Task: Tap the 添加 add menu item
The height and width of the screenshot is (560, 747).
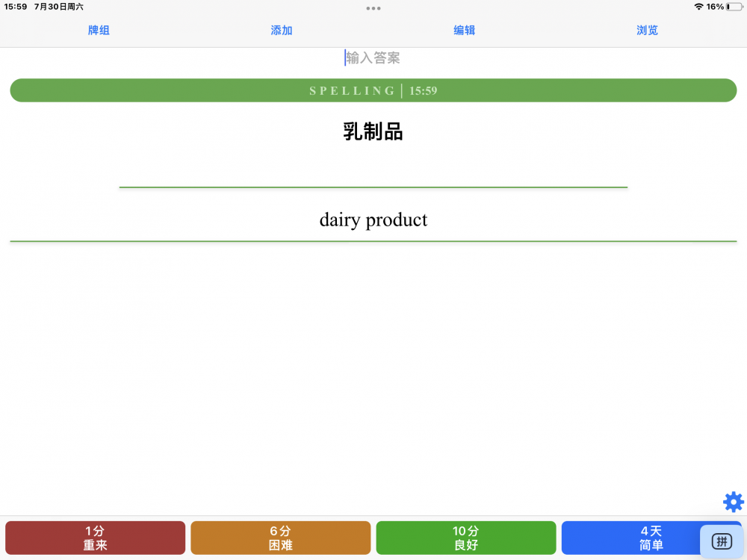Action: tap(281, 30)
